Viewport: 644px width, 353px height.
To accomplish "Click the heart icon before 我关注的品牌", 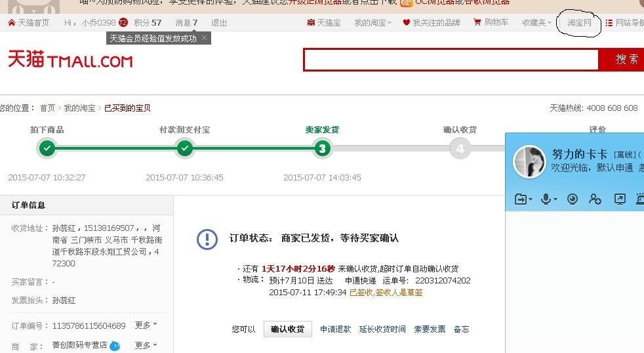I will [406, 22].
